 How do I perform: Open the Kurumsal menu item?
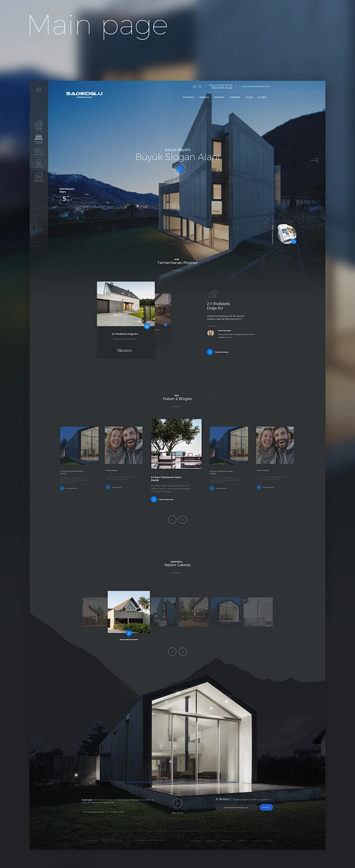[x=188, y=98]
